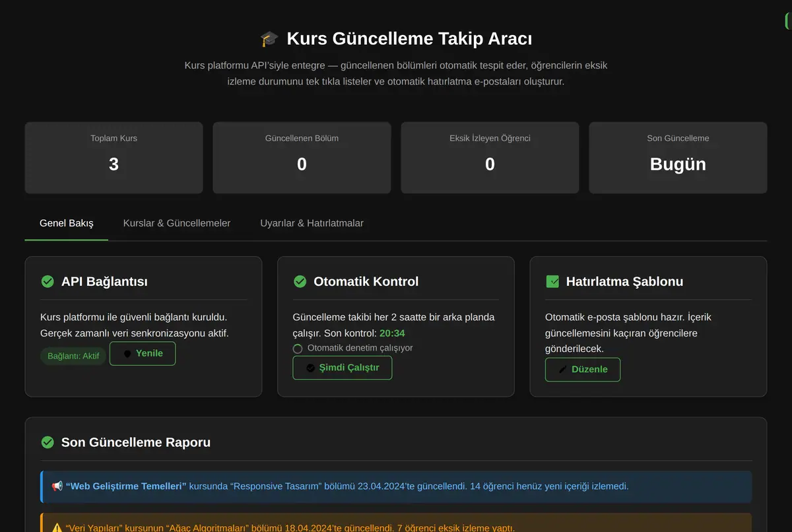Viewport: 792px width, 532px height.
Task: Click the Bağlantı: Aktif status badge
Action: (73, 356)
